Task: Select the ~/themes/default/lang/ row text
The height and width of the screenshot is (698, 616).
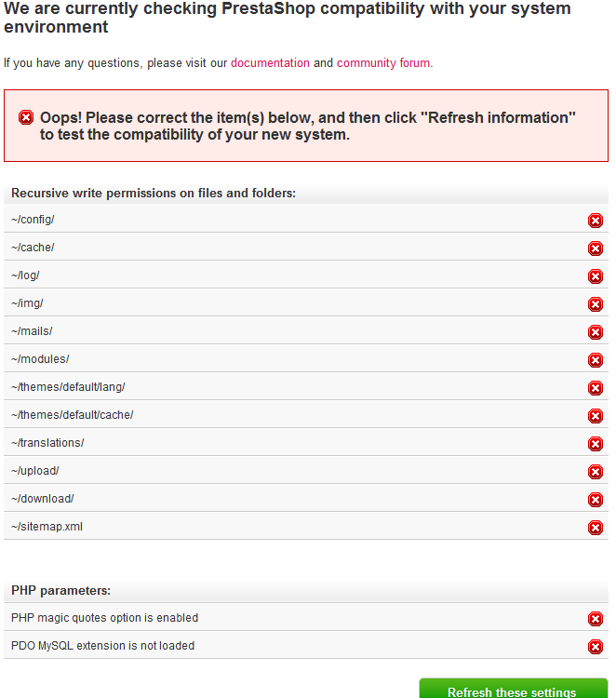Action: 68,387
